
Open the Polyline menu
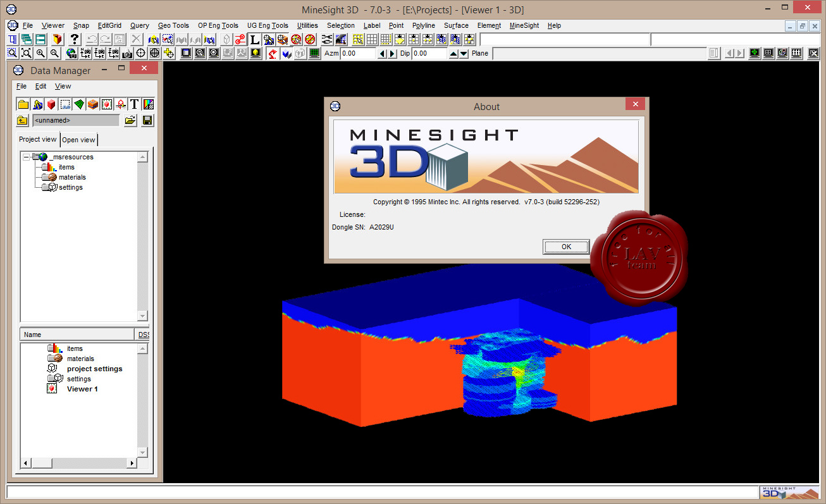pos(424,26)
